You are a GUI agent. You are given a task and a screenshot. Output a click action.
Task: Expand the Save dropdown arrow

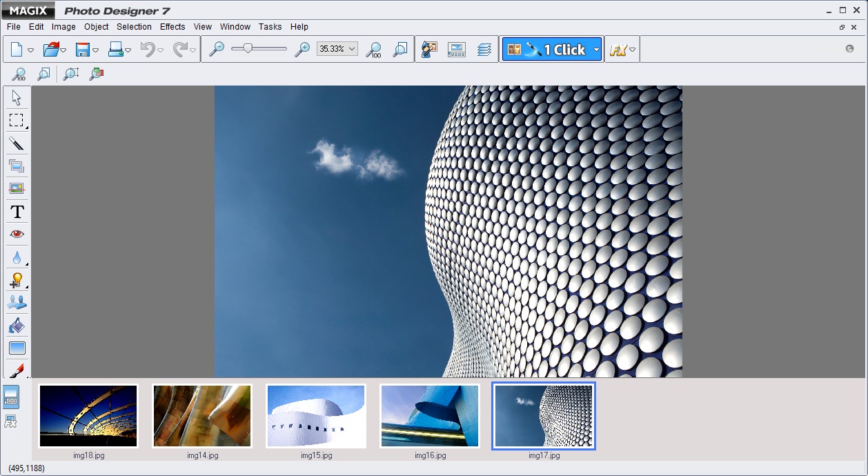coord(96,50)
